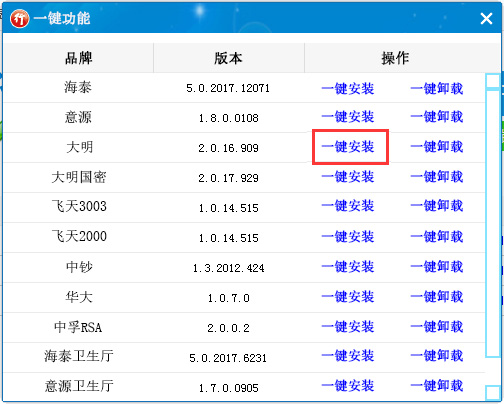Screen dimensions: 504x404
Task: Click version 1.8.0.0108
Action: tap(229, 118)
